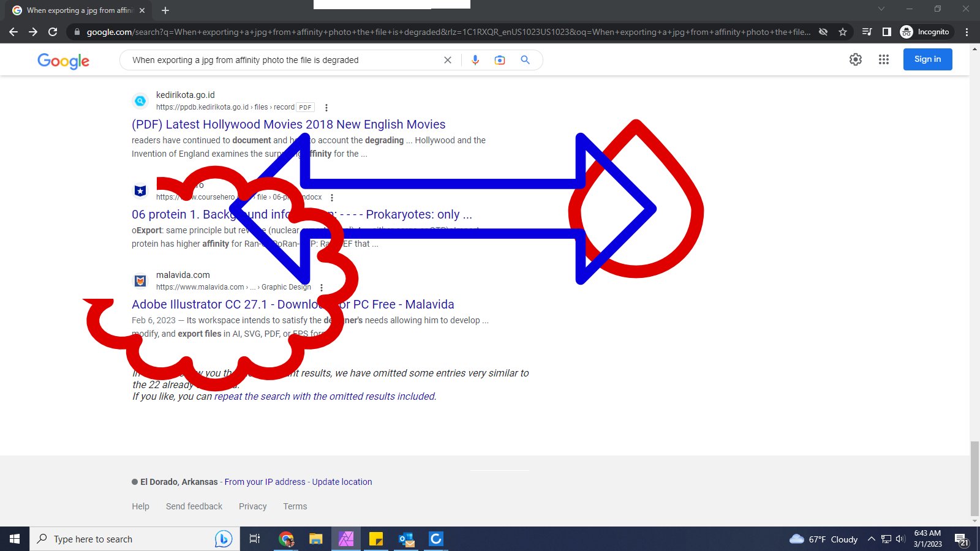Open the Privacy footer link
Image resolution: width=980 pixels, height=551 pixels.
pyautogui.click(x=252, y=506)
